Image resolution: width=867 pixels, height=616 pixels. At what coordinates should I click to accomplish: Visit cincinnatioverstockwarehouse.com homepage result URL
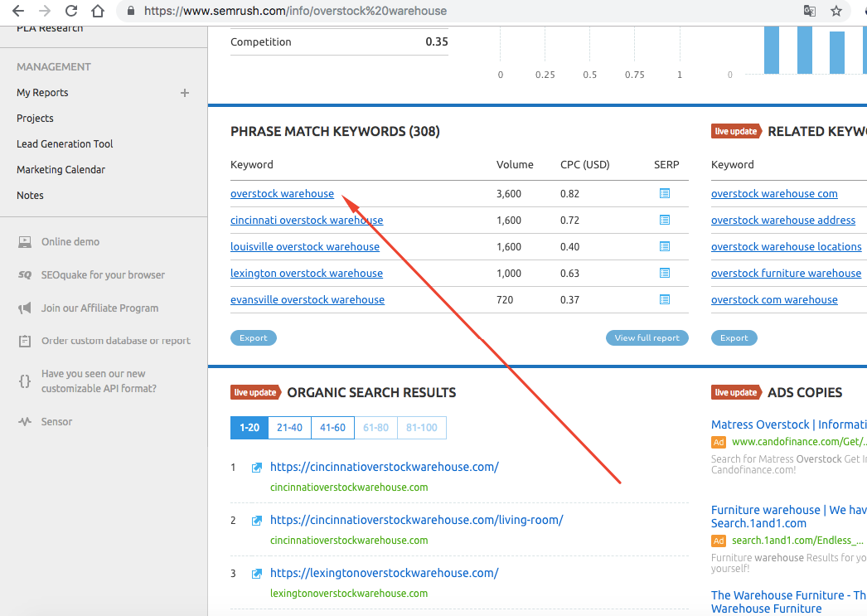[385, 468]
